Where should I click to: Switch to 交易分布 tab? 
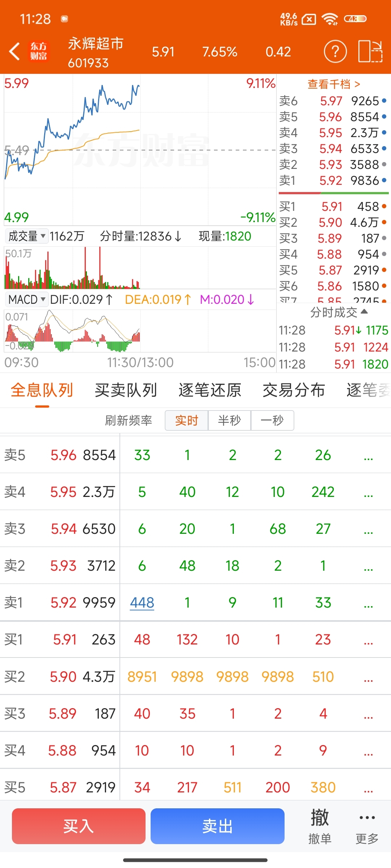pyautogui.click(x=294, y=390)
